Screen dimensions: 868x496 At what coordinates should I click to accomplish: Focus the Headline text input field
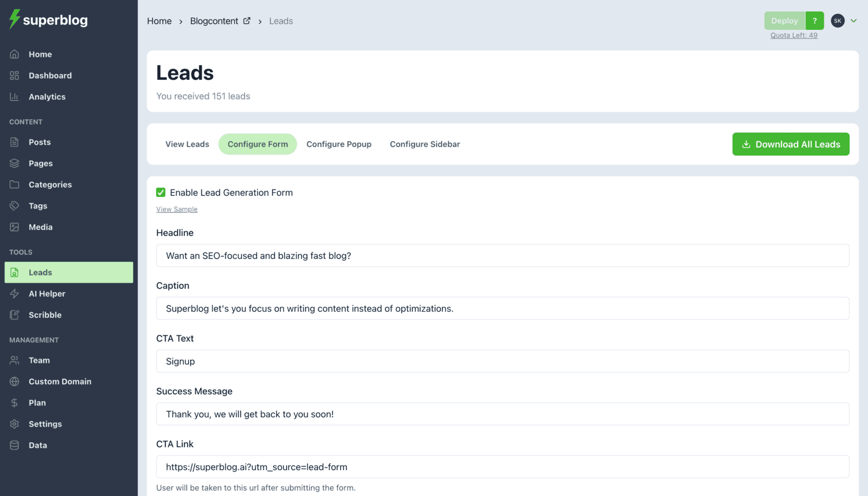click(502, 255)
